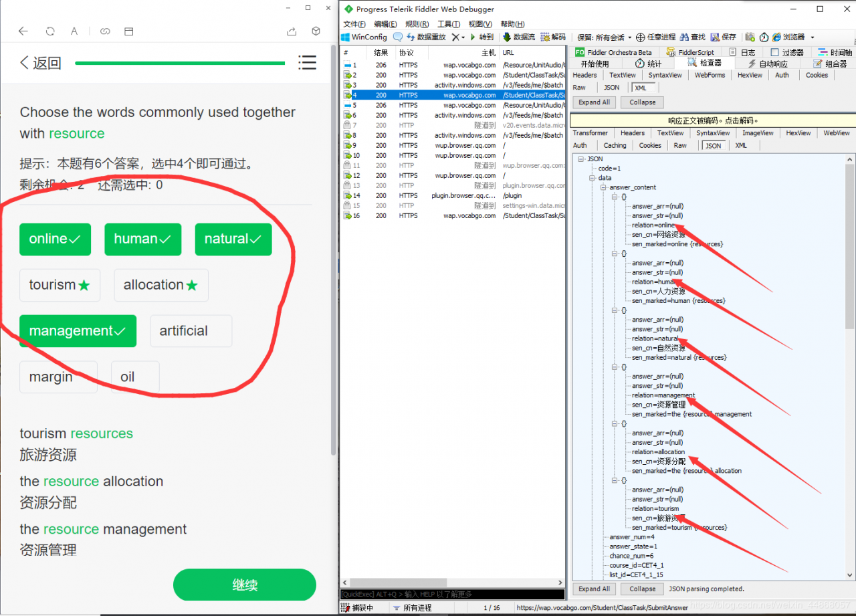
Task: Switch to the FiddlerScript tab
Action: pos(690,52)
